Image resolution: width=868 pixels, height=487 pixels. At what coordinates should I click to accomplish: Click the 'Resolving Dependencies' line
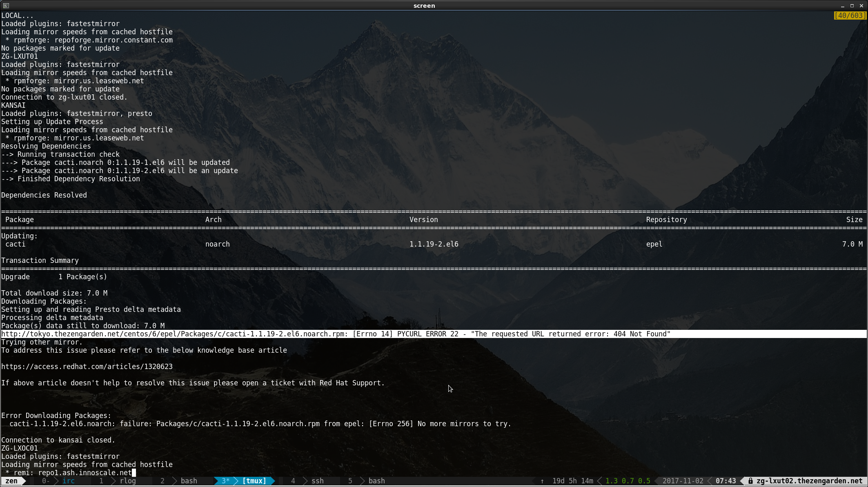46,146
